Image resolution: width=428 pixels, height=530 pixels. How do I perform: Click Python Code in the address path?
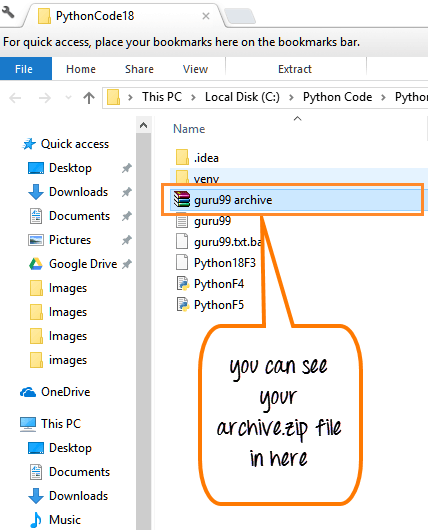pos(337,97)
